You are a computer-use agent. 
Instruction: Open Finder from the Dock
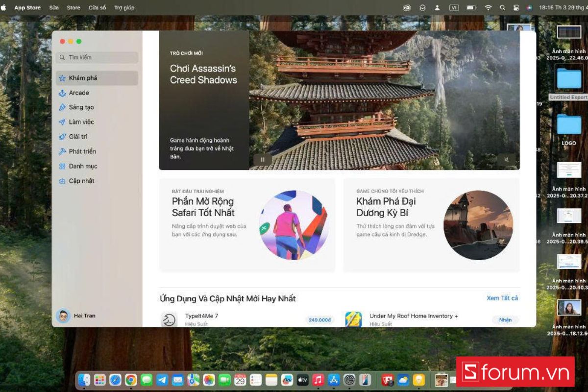click(84, 380)
